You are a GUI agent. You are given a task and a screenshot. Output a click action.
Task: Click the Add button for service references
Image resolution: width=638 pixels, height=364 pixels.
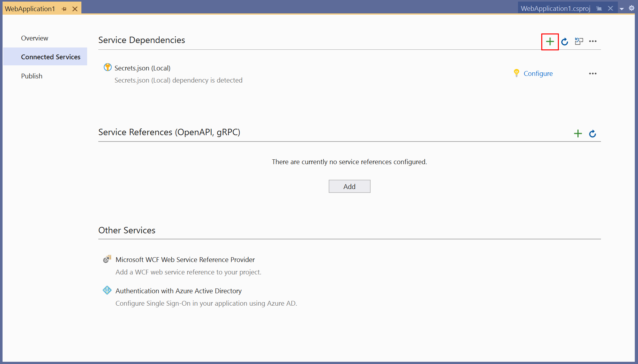[349, 186]
